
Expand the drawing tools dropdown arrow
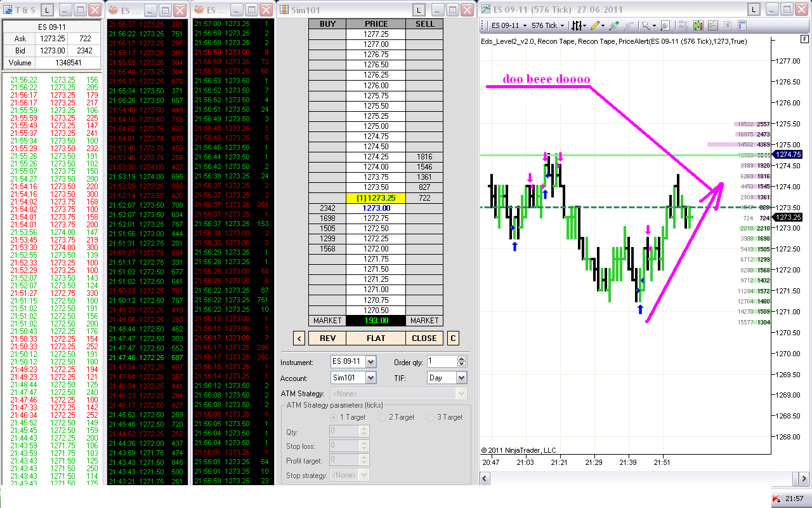(x=603, y=25)
